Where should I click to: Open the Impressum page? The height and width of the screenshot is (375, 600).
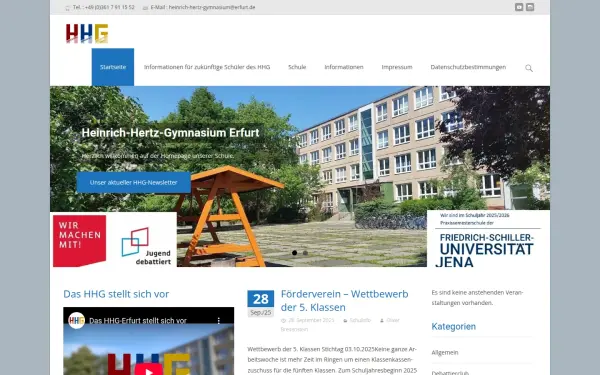click(397, 67)
